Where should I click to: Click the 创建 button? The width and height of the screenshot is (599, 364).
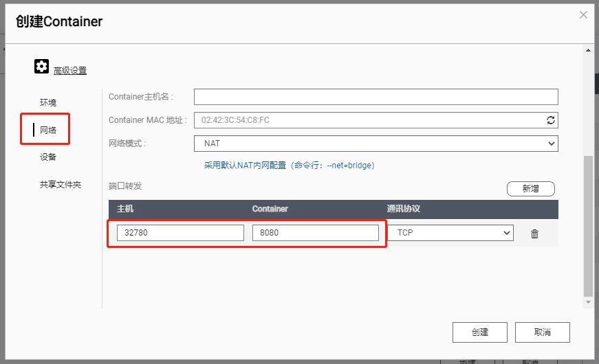point(480,332)
